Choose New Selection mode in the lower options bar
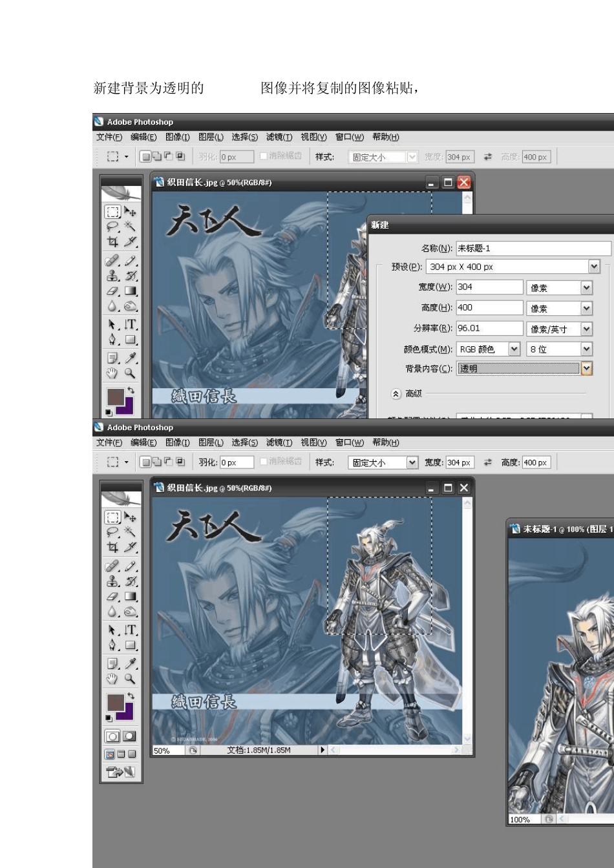The width and height of the screenshot is (614, 868). pyautogui.click(x=146, y=462)
